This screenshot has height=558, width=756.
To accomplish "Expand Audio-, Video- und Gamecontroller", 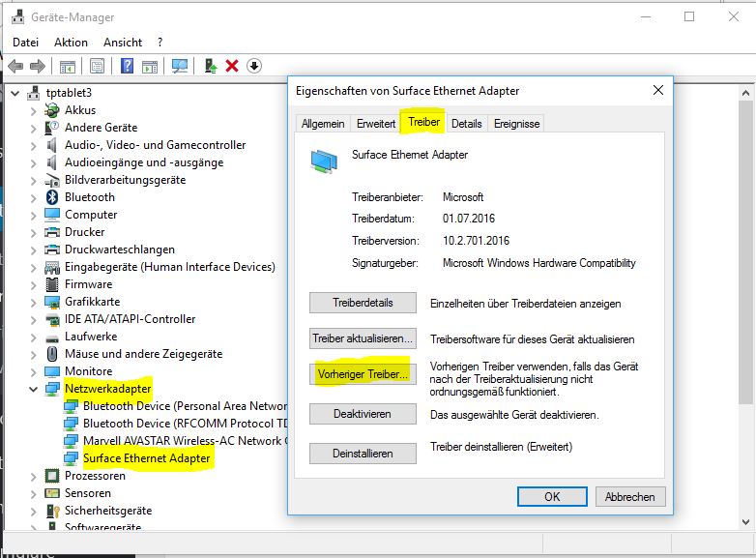I will (x=33, y=146).
